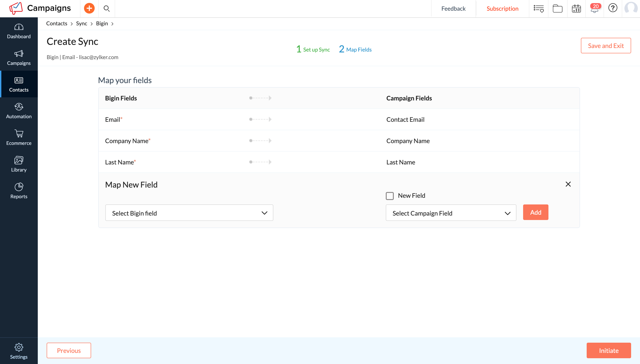Click the Save and Exit button
The height and width of the screenshot is (364, 640).
[x=606, y=45]
